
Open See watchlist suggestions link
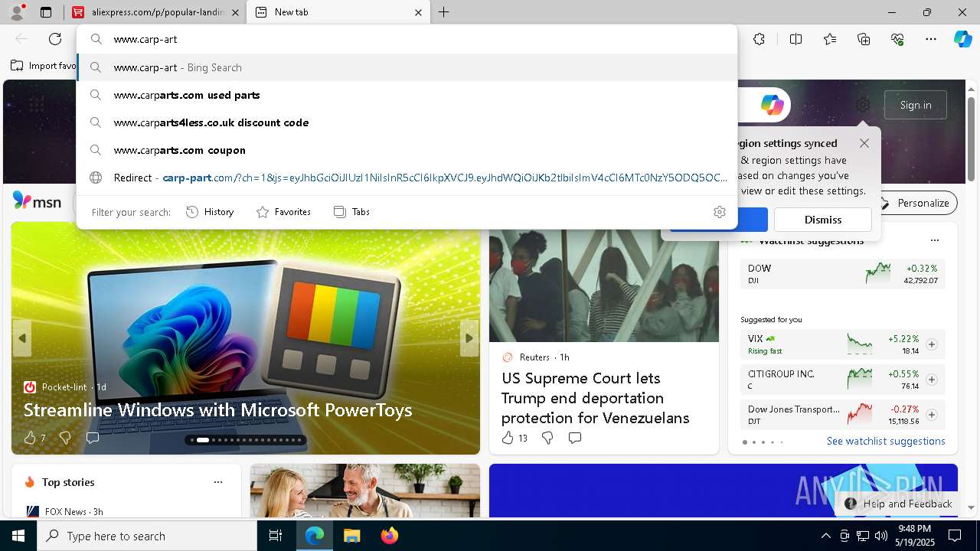[x=886, y=441]
